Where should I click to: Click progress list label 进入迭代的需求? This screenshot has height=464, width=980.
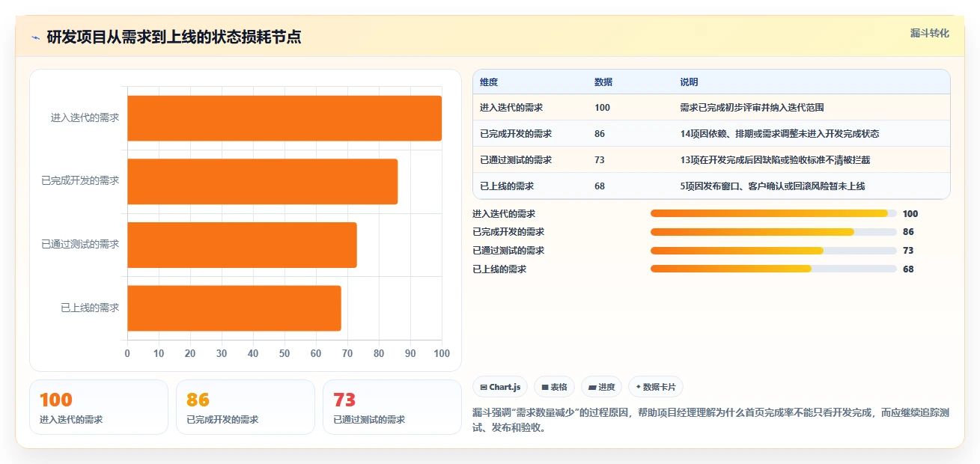coord(504,214)
